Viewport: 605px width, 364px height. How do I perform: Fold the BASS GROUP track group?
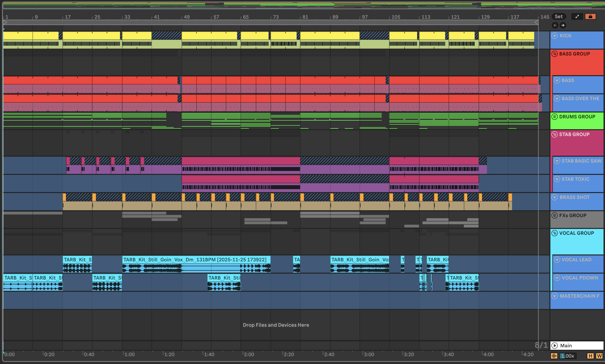coord(555,54)
